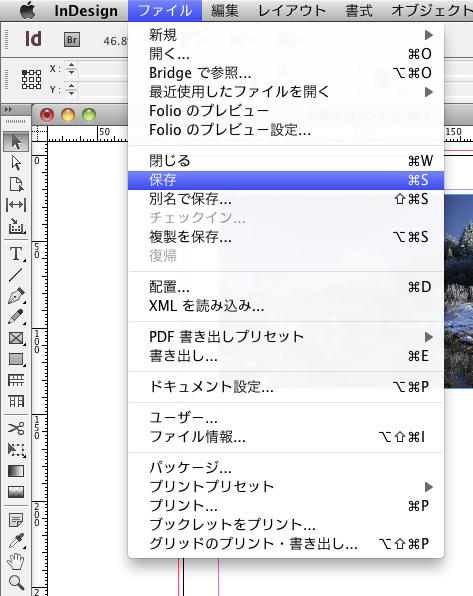
Task: Select the Line tool
Action: pos(16,274)
